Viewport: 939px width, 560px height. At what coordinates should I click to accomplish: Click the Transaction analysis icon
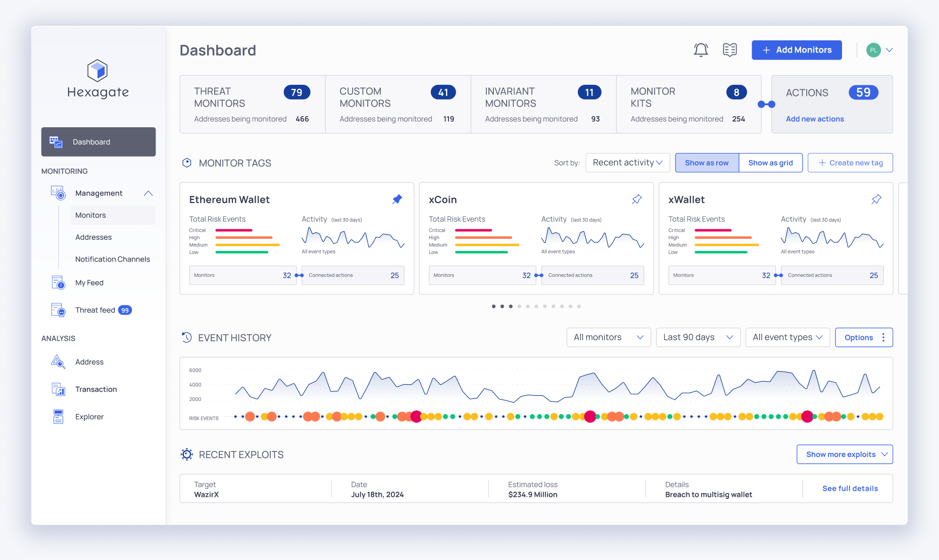point(58,389)
